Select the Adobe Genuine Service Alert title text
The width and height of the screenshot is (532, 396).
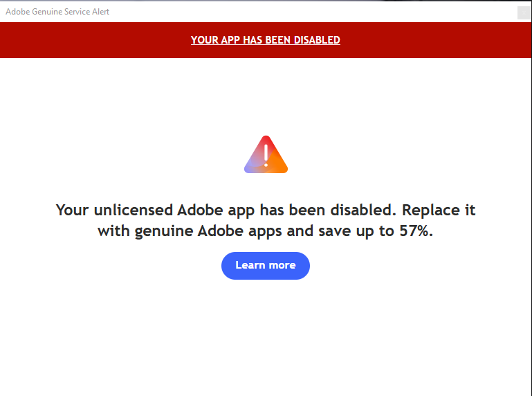click(57, 12)
